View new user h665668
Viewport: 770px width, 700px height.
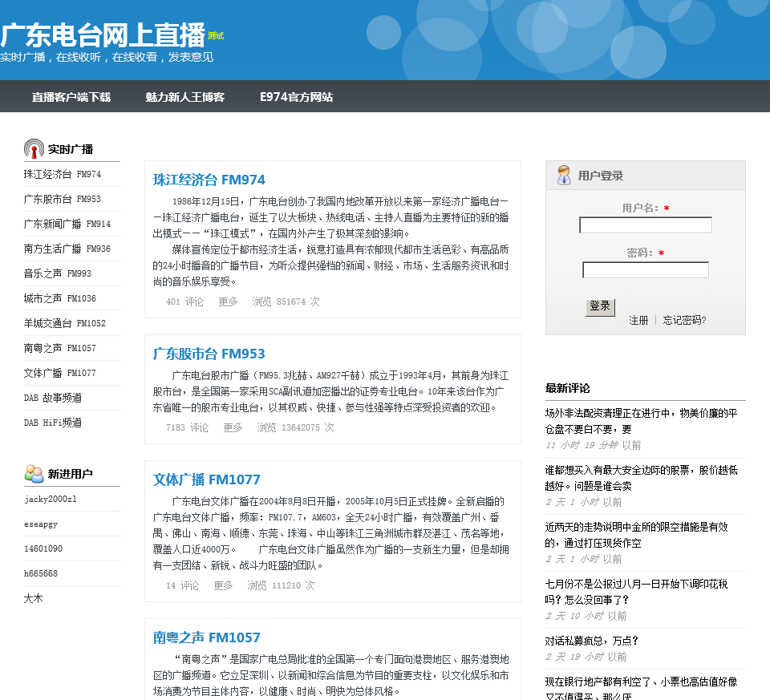pos(41,573)
